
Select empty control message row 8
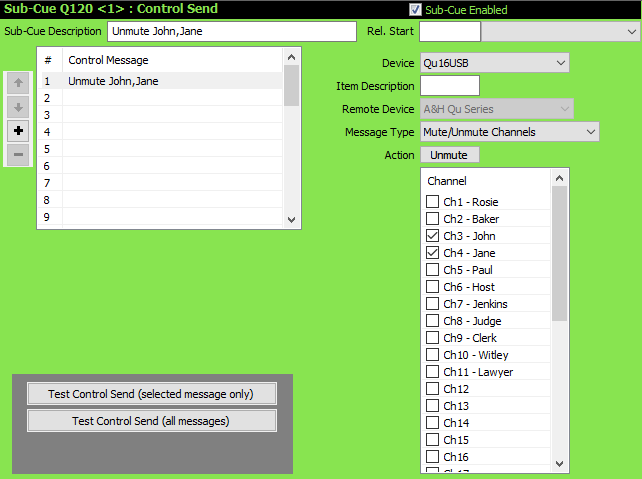point(162,200)
